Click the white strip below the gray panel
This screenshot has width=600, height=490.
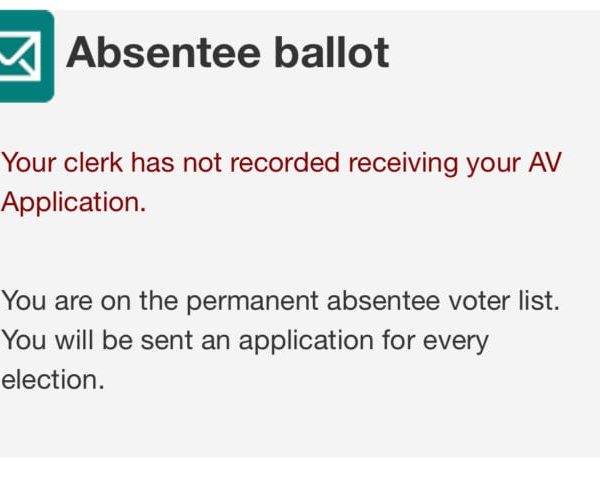(300, 474)
